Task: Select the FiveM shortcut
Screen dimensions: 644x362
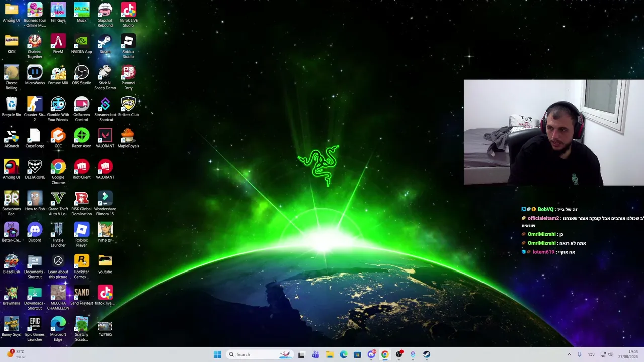Action: coord(58,44)
